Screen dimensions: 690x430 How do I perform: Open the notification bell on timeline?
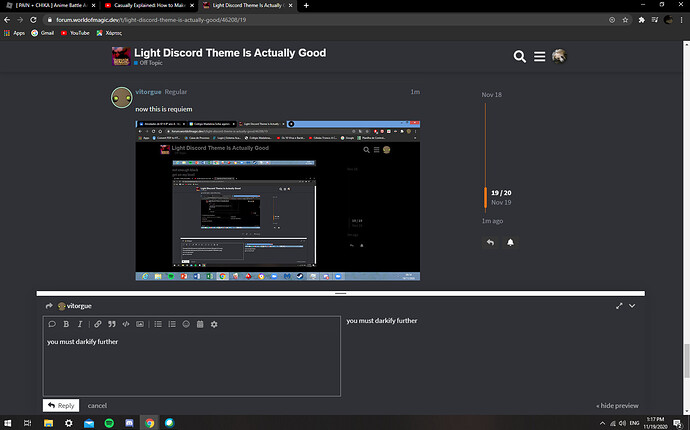tap(510, 243)
